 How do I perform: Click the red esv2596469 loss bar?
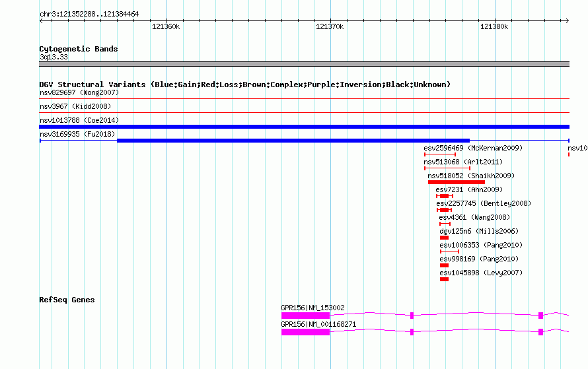(440, 154)
